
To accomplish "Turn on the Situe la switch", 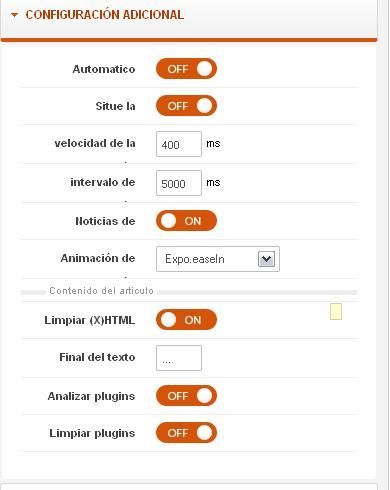I will tap(186, 106).
